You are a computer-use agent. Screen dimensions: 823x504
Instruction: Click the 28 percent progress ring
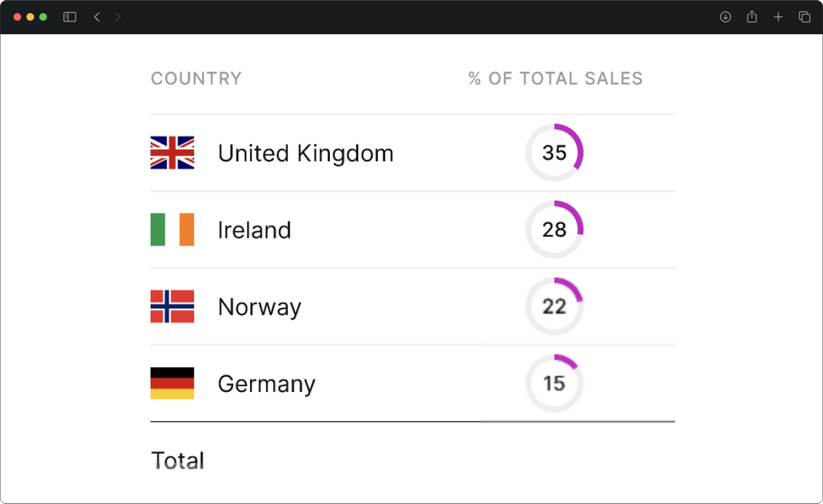[554, 230]
